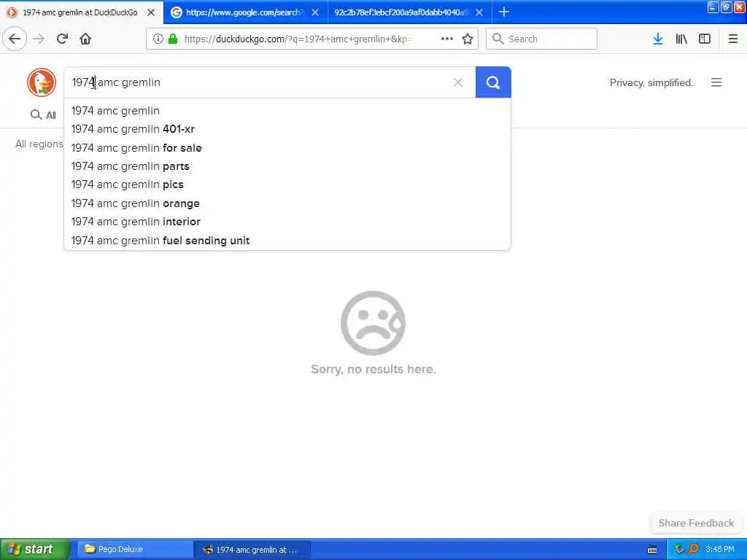This screenshot has height=560, width=747.
Task: Go back using browser back arrow
Action: pos(15,39)
